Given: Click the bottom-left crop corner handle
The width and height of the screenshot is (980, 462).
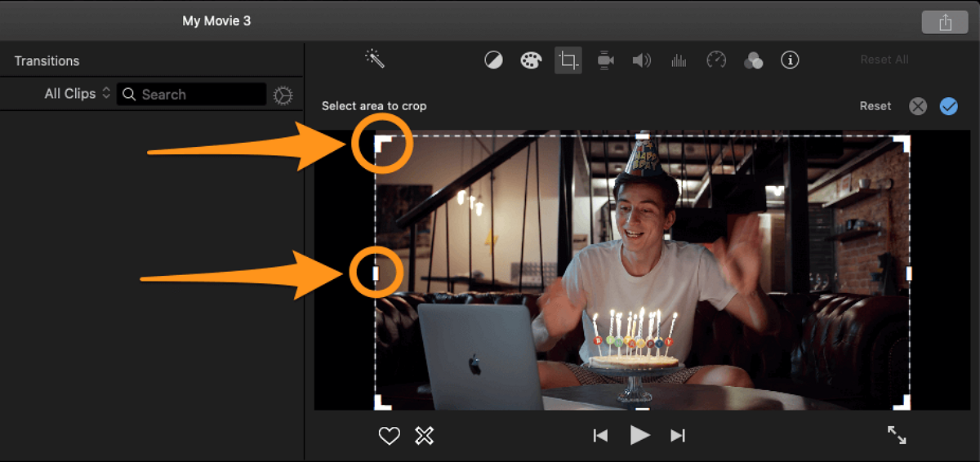Looking at the screenshot, I should 383,402.
